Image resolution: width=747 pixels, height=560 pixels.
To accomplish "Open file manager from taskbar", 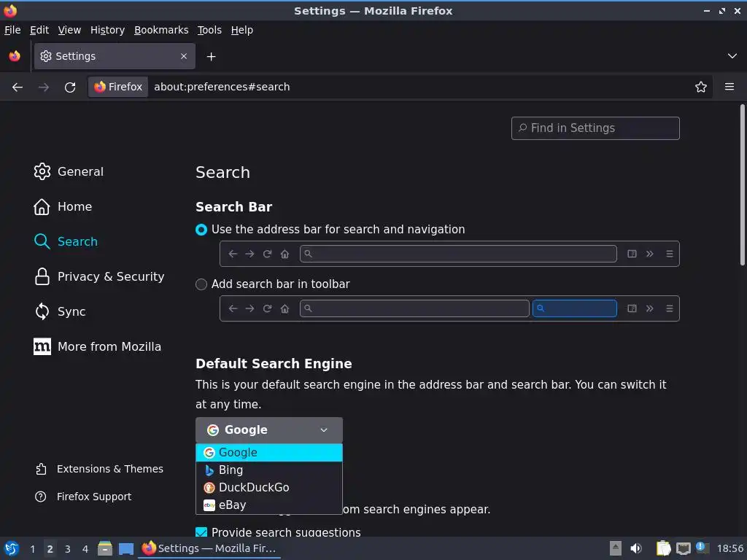I will 105,548.
